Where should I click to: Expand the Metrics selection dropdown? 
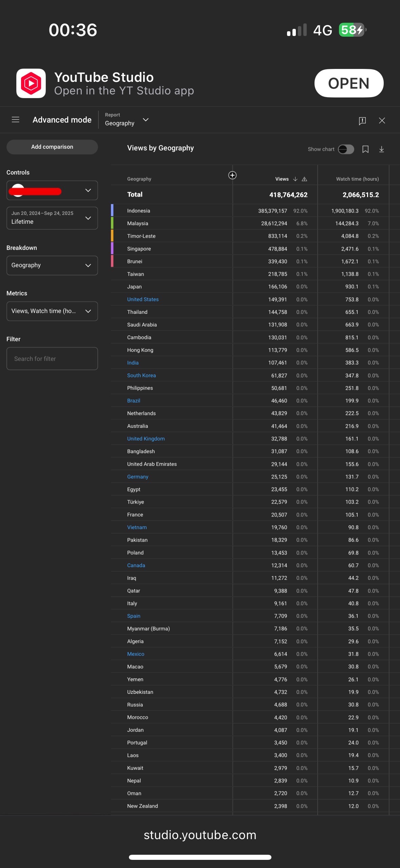52,311
